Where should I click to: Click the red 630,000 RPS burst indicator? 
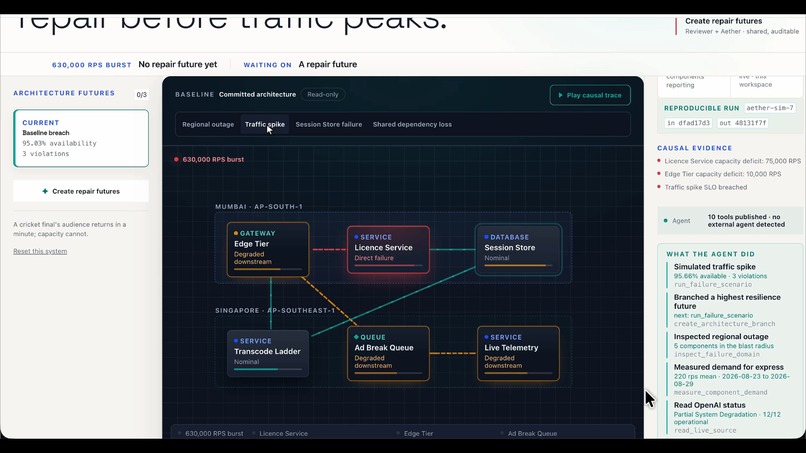tap(209, 159)
